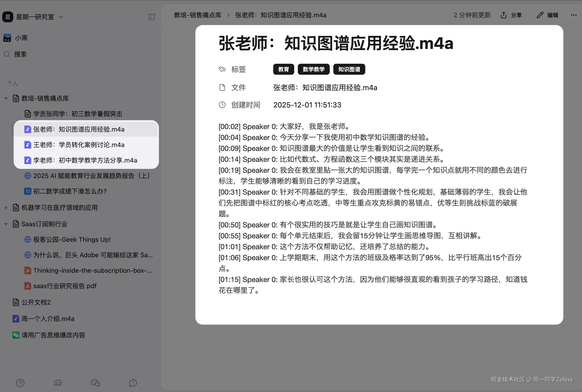Collapse the sidebar with the panel icon
Screen dimensions: 582x392
(x=151, y=17)
